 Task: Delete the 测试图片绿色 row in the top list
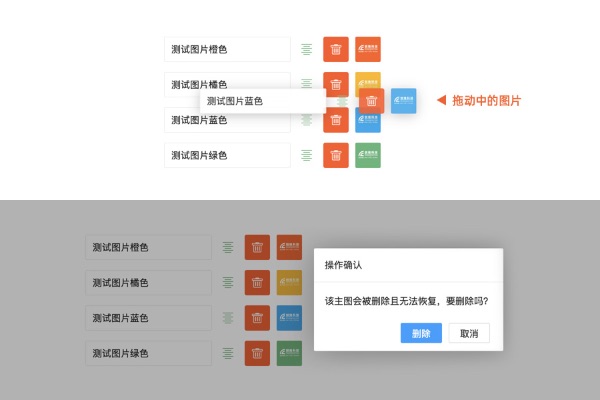[336, 155]
